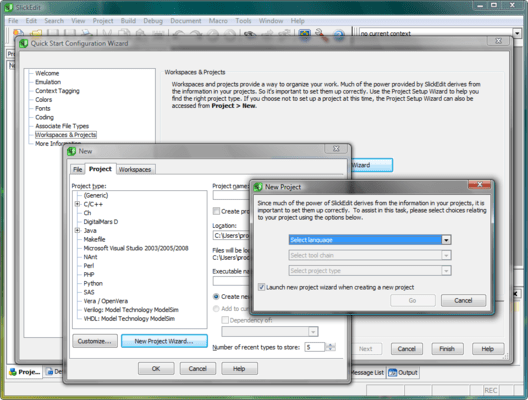
Task: Click the Projects panel tab icon
Action: 13,372
